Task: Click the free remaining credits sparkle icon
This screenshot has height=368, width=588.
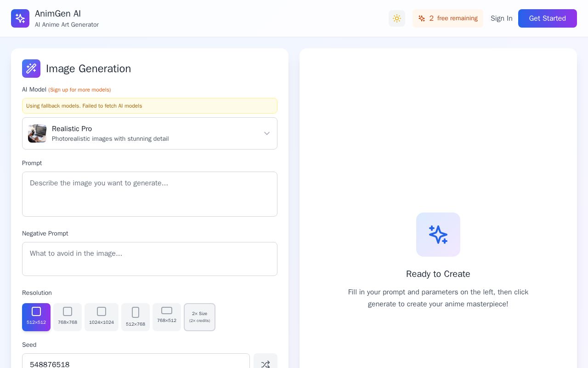Action: (x=422, y=18)
